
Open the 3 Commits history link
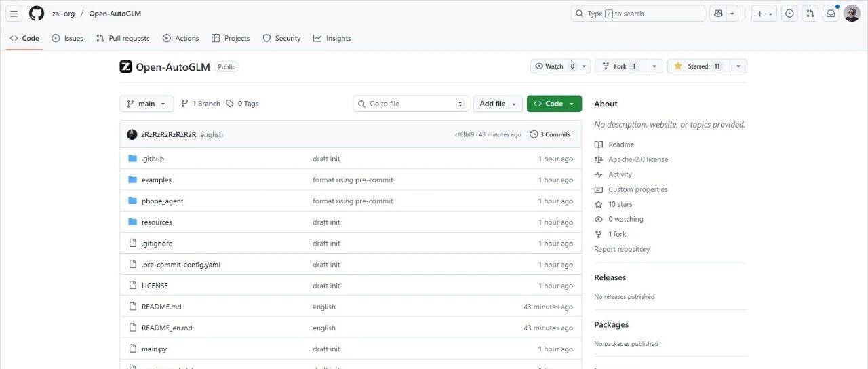[x=550, y=134]
